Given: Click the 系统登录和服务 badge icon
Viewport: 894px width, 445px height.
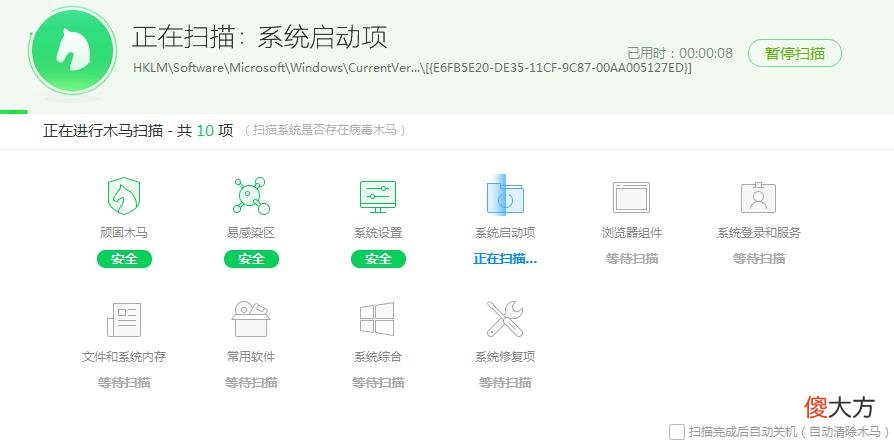Looking at the screenshot, I should [x=758, y=197].
